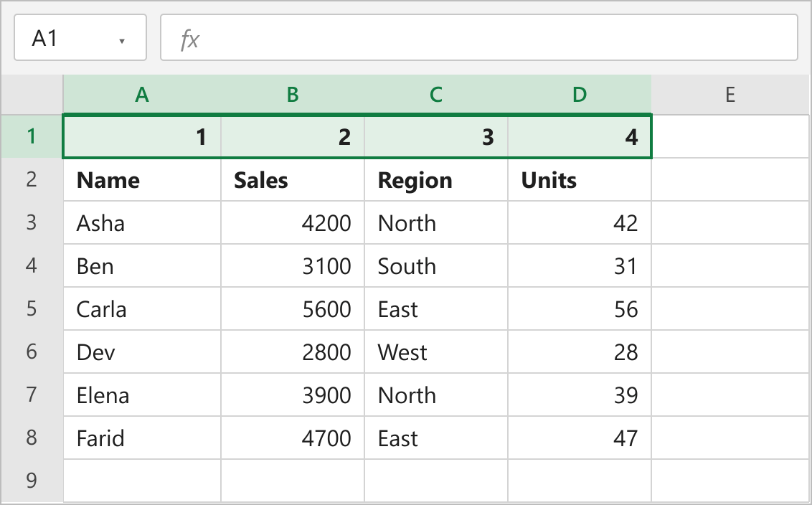Image resolution: width=812 pixels, height=505 pixels.
Task: Click the Sales header cell
Action: [x=293, y=179]
